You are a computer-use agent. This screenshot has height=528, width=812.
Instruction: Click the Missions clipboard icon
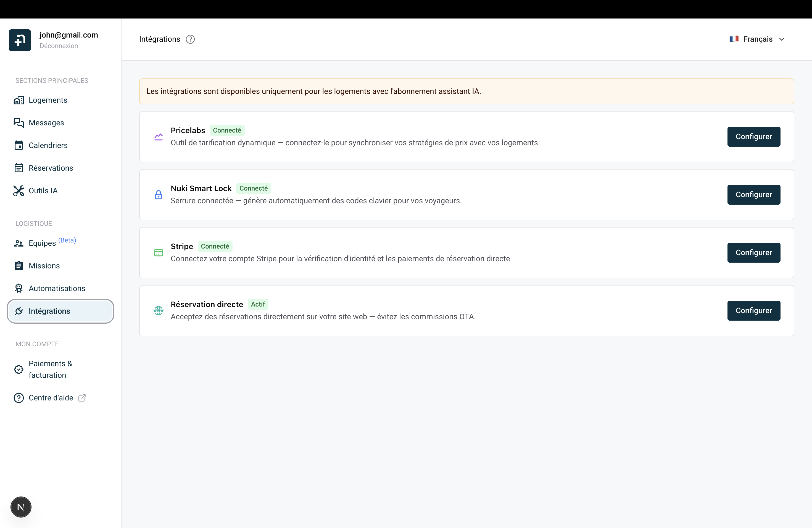[19, 266]
